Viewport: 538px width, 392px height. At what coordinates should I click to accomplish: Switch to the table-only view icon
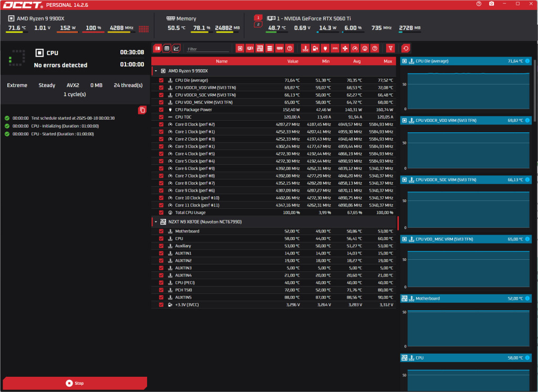[167, 48]
